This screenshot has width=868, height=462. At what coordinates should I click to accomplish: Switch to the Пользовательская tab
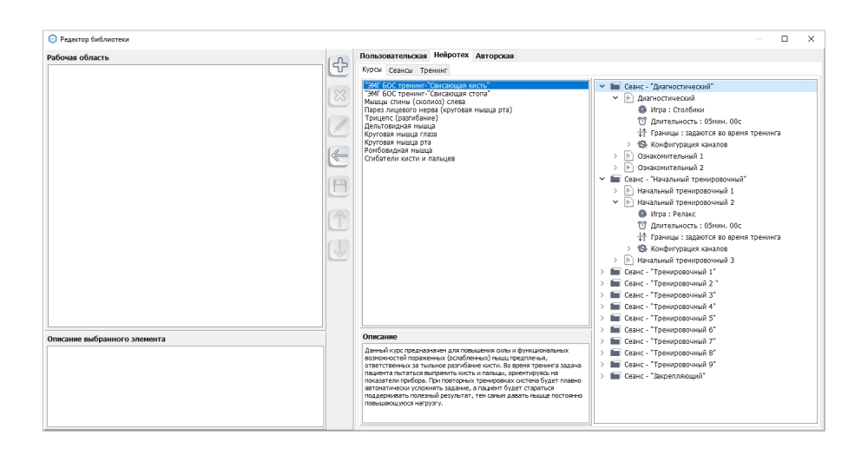(x=394, y=56)
